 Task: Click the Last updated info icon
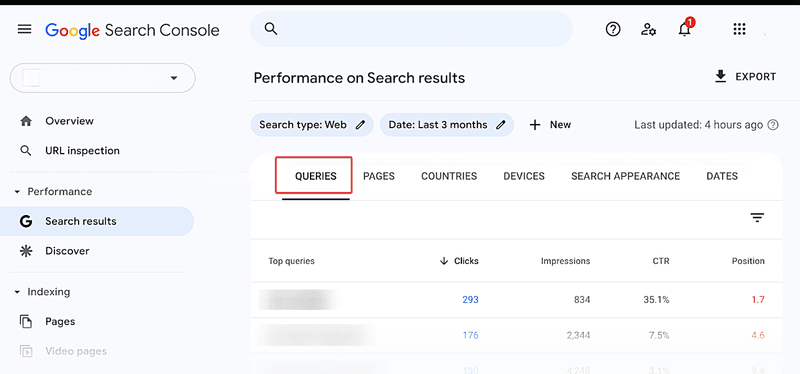(773, 125)
